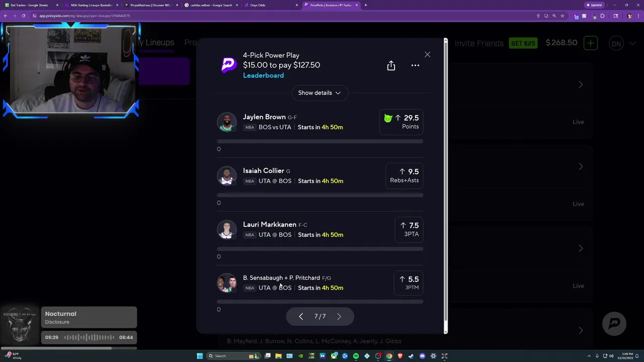Select Jaylen Brown 29.5 Points pick box
This screenshot has height=362, width=644.
point(401,122)
